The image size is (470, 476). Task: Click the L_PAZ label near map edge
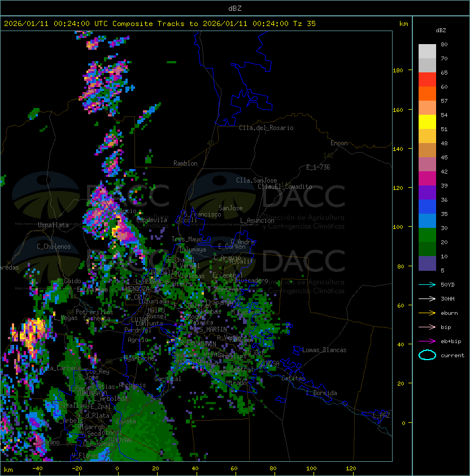pos(381,415)
